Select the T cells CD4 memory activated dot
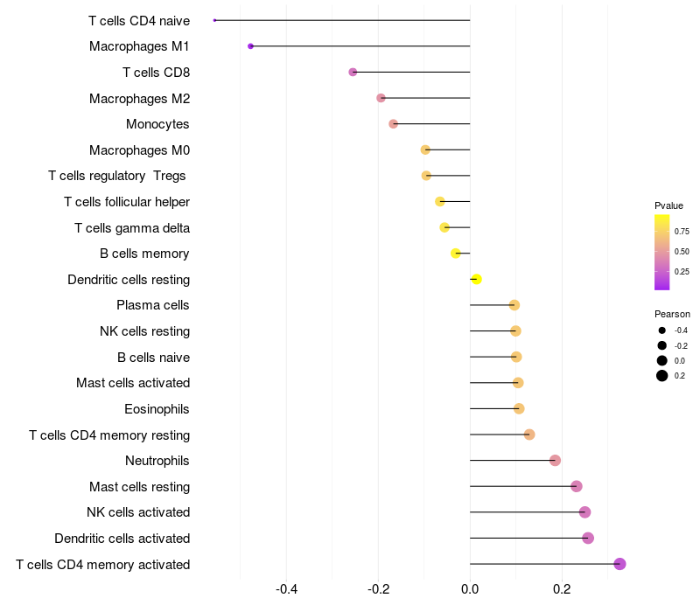The height and width of the screenshot is (612, 700). pos(619,564)
